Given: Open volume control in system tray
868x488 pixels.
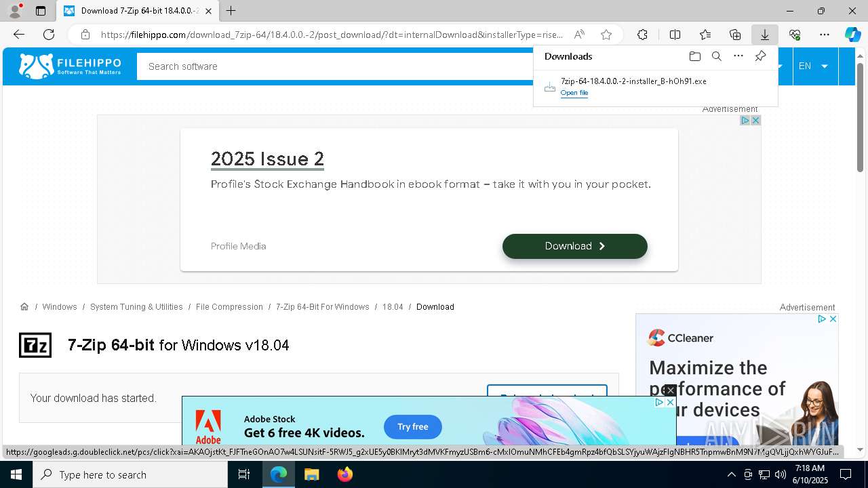Looking at the screenshot, I should [x=780, y=474].
